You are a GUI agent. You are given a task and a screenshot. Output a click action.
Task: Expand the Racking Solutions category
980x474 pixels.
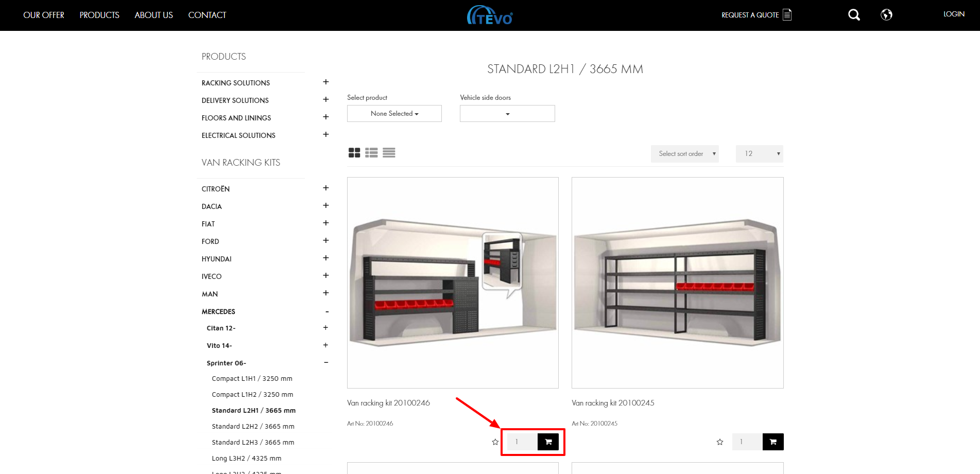point(325,82)
